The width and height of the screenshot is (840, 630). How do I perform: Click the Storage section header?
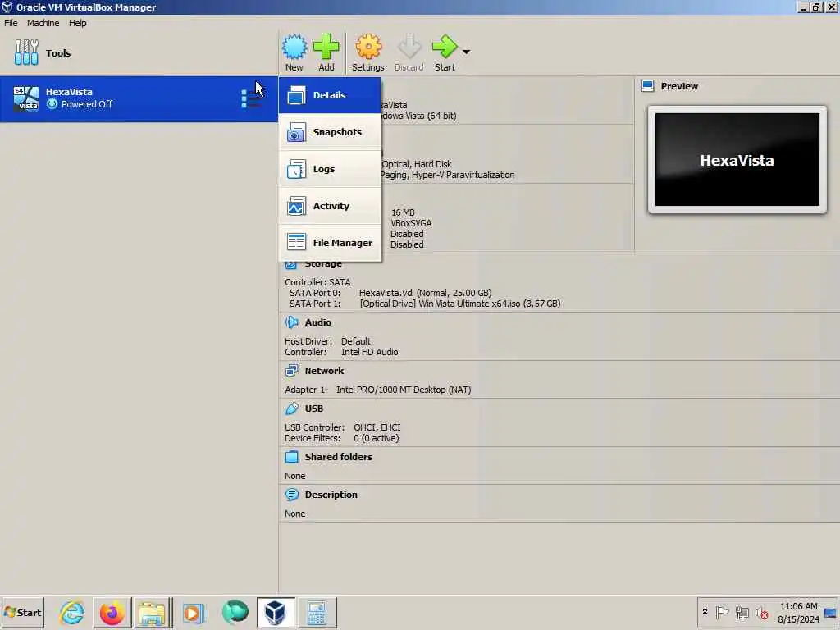323,263
